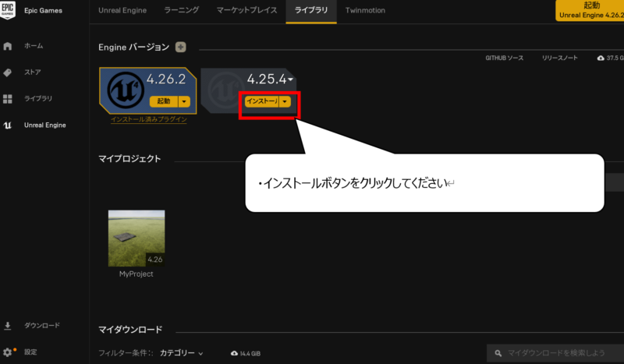This screenshot has height=364, width=624.
Task: Switch to the Unreal Engine tab
Action: 122,10
